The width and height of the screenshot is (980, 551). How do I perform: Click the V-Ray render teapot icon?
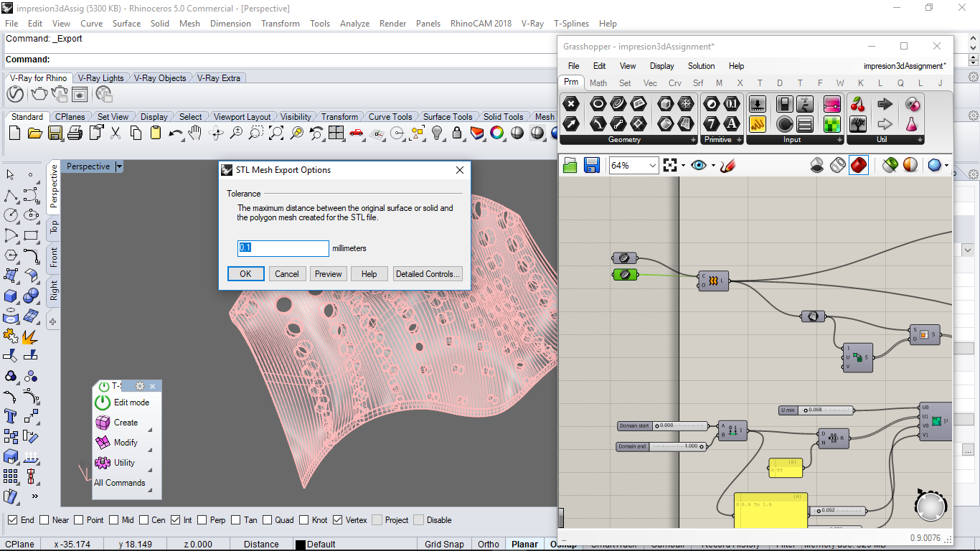coord(38,95)
